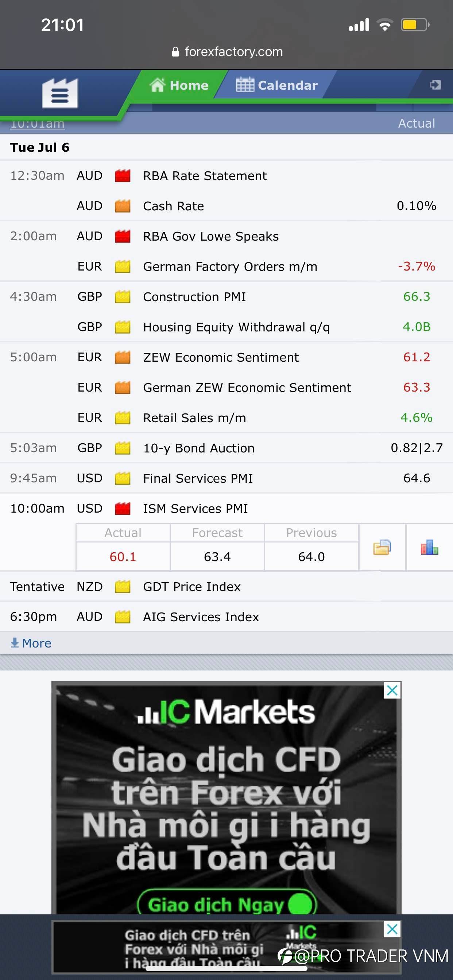The image size is (453, 980).
Task: Close the large IC Markets ad
Action: point(392,691)
